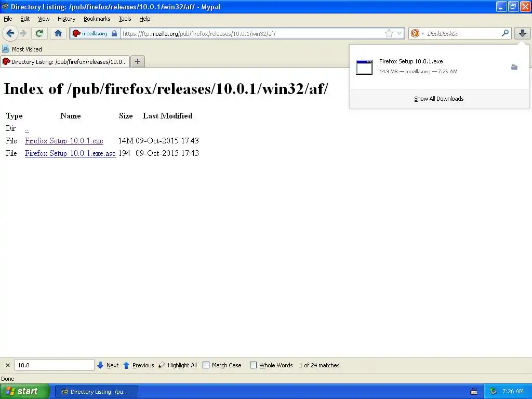Screen dimensions: 532x399
Task: Open the Firefox Setup 10.0.1.exe.asc link
Action: pos(70,153)
